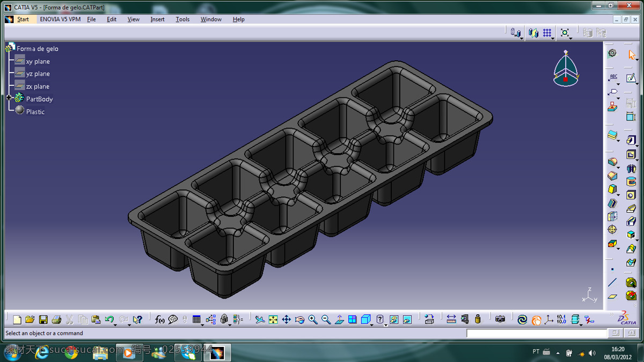Launch Google Chrome from the taskbar
Screen dimensions: 644x362
pos(71,352)
